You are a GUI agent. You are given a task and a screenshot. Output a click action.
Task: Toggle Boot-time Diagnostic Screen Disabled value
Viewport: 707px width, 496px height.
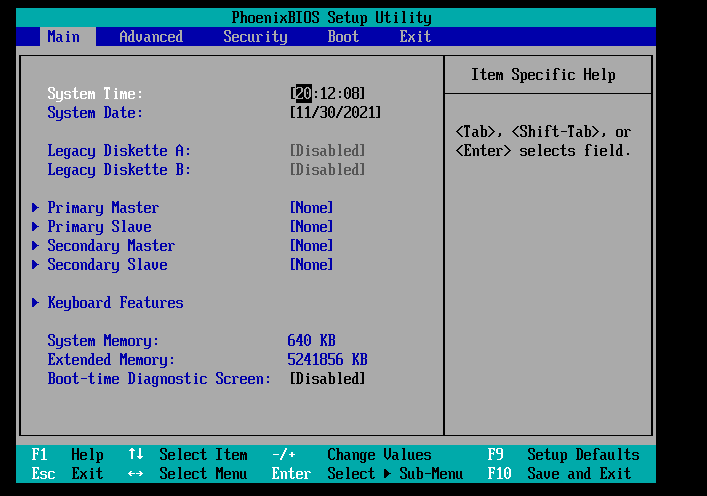point(327,379)
